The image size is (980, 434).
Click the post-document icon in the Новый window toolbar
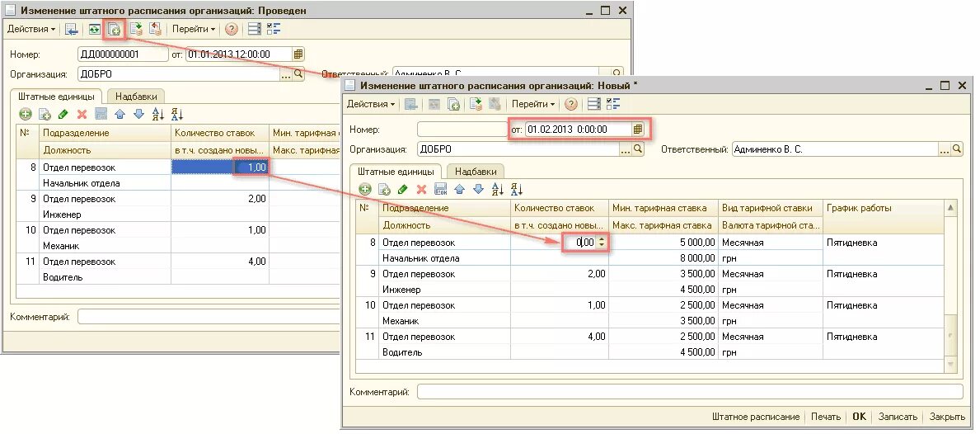point(476,105)
